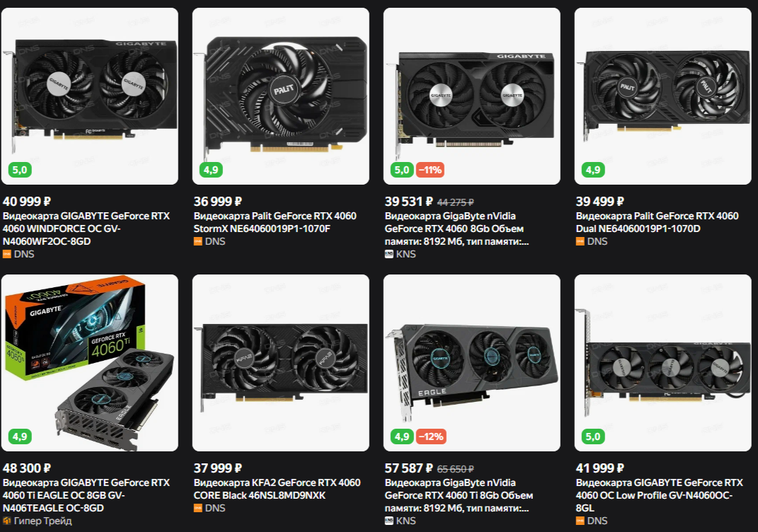
Task: Click the 4,9 rating badge on Palit StormX image
Action: (211, 170)
